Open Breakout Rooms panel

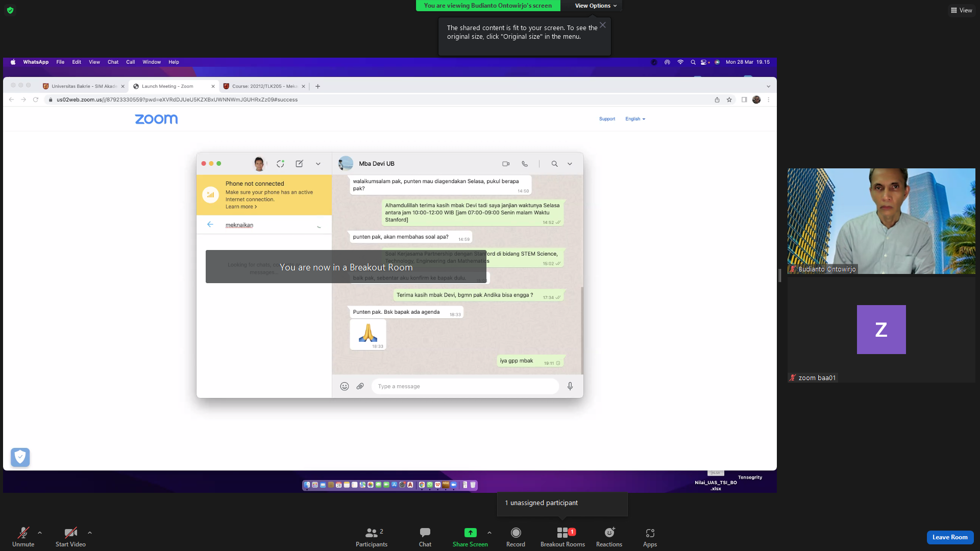562,537
